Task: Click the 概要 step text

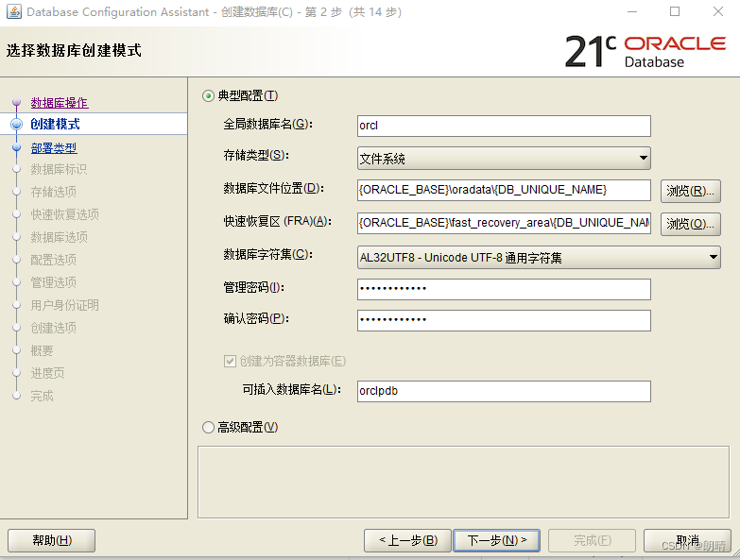Action: (x=42, y=350)
